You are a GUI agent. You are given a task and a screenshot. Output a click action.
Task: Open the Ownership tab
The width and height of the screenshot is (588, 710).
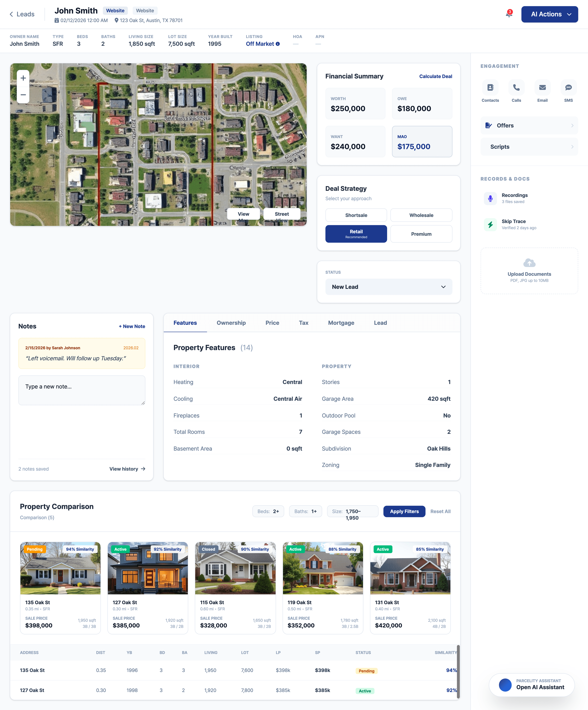231,323
